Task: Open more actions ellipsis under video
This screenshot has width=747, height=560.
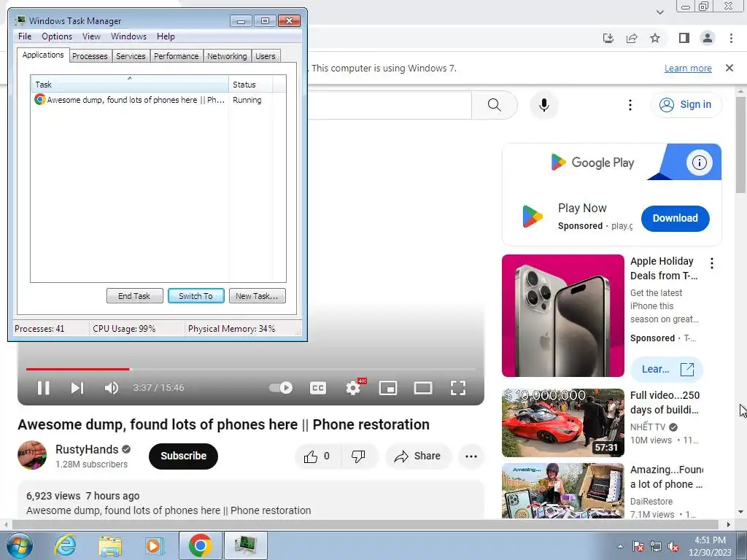Action: pyautogui.click(x=471, y=456)
